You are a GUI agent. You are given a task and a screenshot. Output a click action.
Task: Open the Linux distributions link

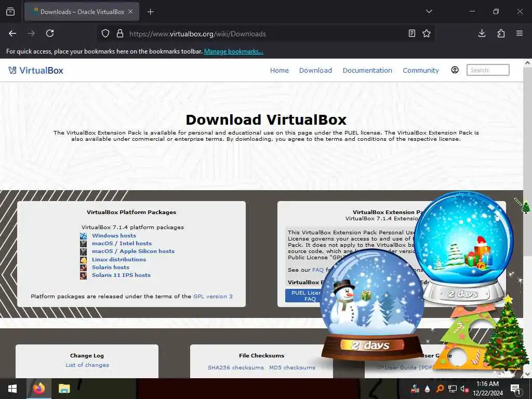[119, 259]
